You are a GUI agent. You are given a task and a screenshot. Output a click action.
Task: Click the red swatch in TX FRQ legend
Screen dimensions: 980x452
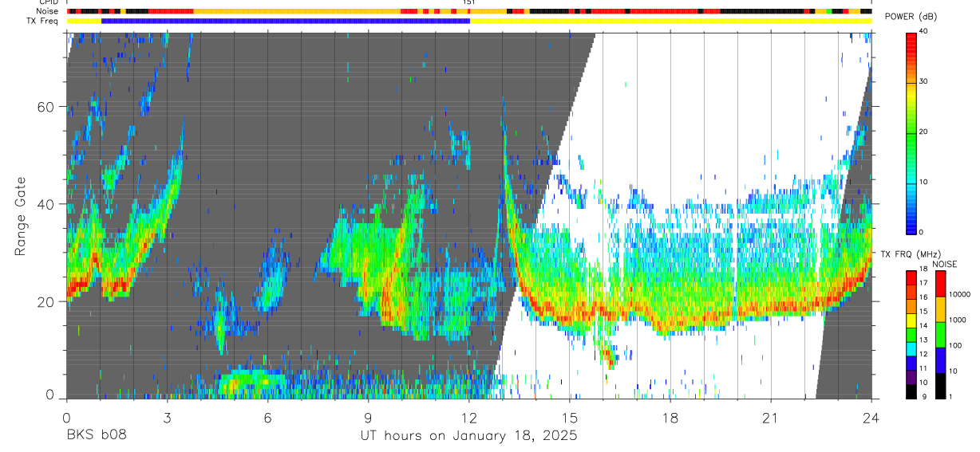pyautogui.click(x=911, y=277)
